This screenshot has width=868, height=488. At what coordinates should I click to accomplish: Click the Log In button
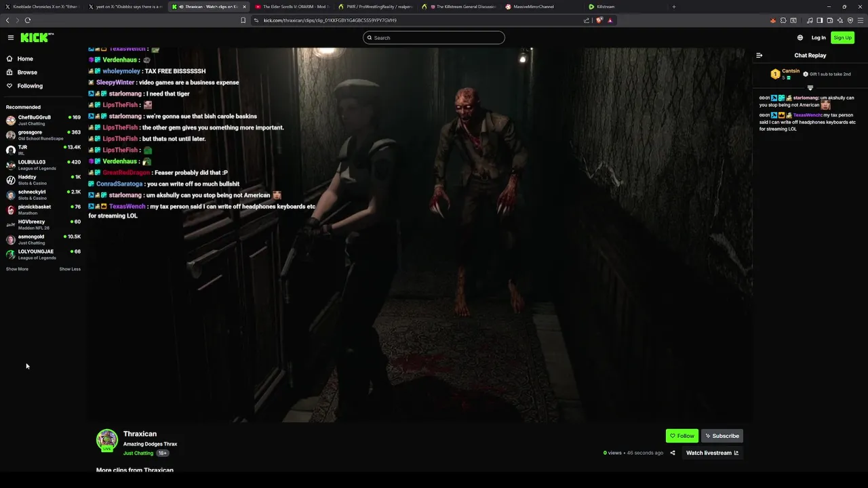(x=818, y=38)
